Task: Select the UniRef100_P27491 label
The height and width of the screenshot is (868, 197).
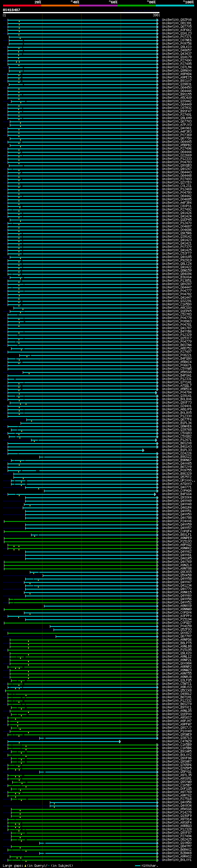Action: click(176, 115)
